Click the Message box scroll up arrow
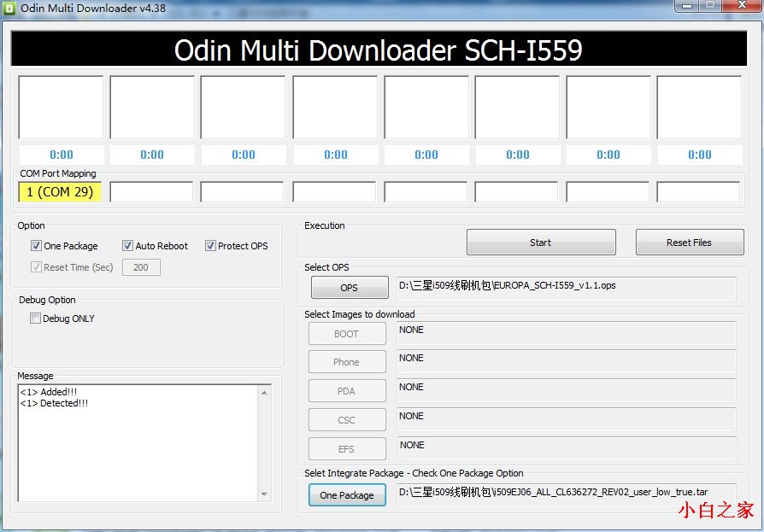The width and height of the screenshot is (764, 532). click(x=264, y=392)
